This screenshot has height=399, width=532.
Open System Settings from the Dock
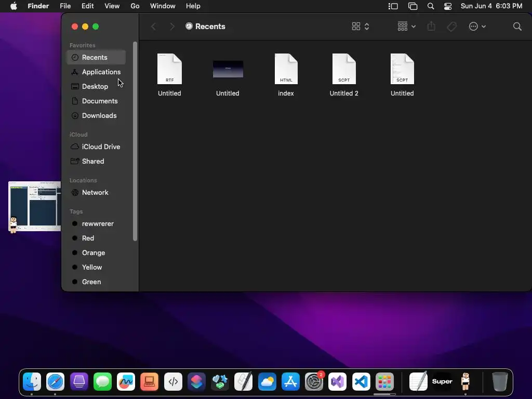(314, 382)
